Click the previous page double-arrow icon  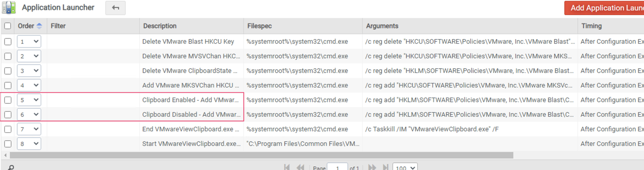coord(301,167)
